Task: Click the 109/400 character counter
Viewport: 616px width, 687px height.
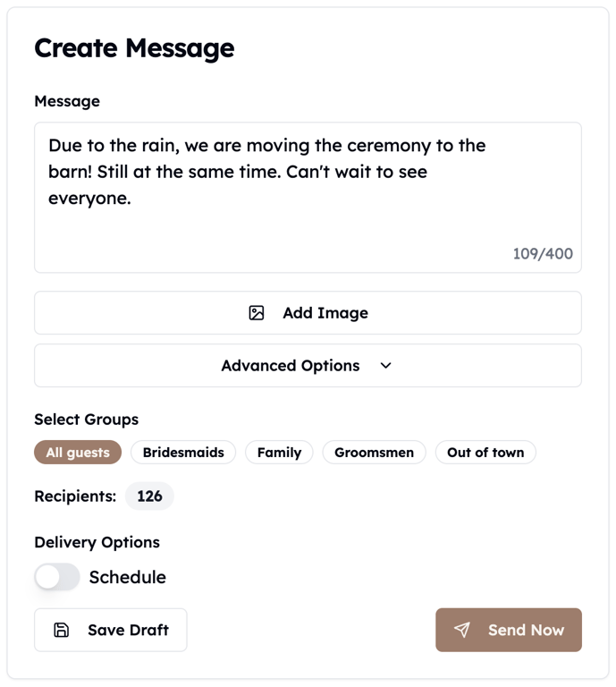Action: [543, 254]
